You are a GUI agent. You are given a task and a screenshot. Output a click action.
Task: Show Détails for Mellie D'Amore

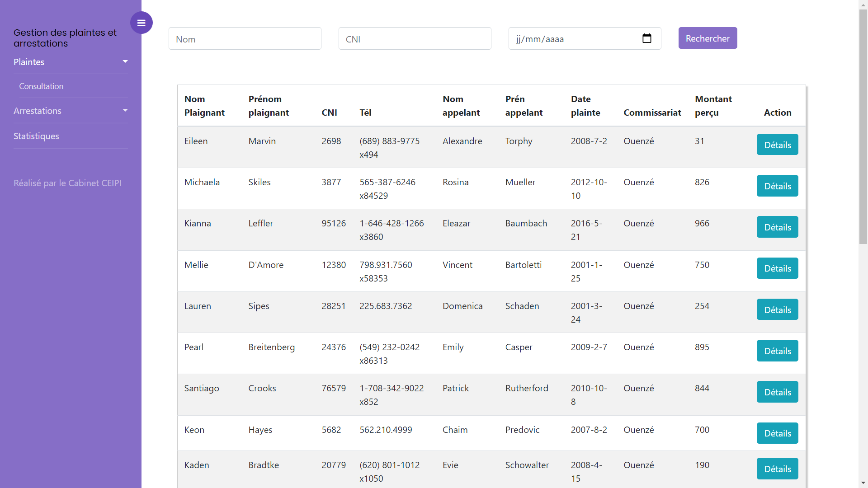[777, 268]
